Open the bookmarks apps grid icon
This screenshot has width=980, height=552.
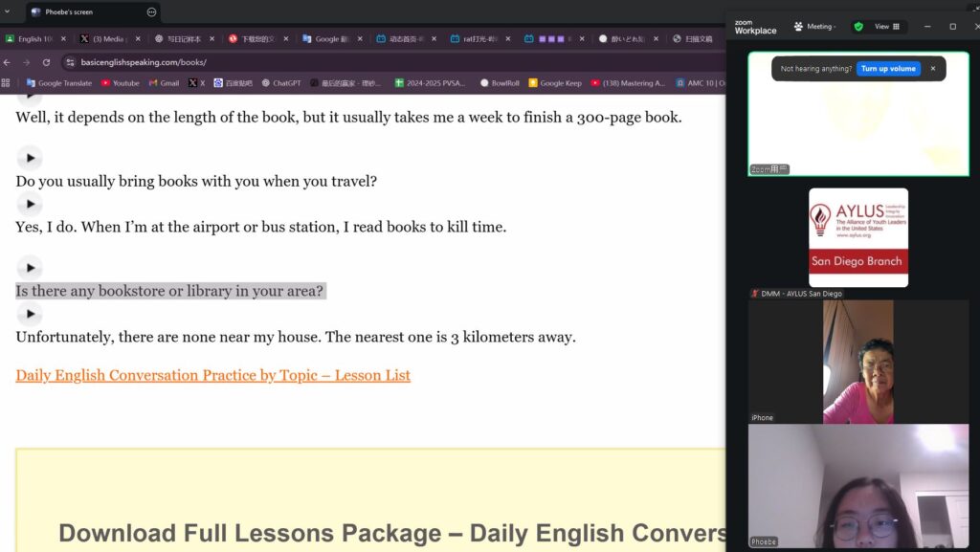pos(7,83)
